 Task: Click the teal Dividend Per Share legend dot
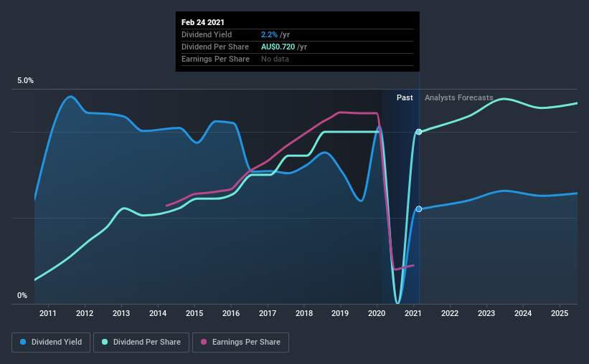coord(105,342)
